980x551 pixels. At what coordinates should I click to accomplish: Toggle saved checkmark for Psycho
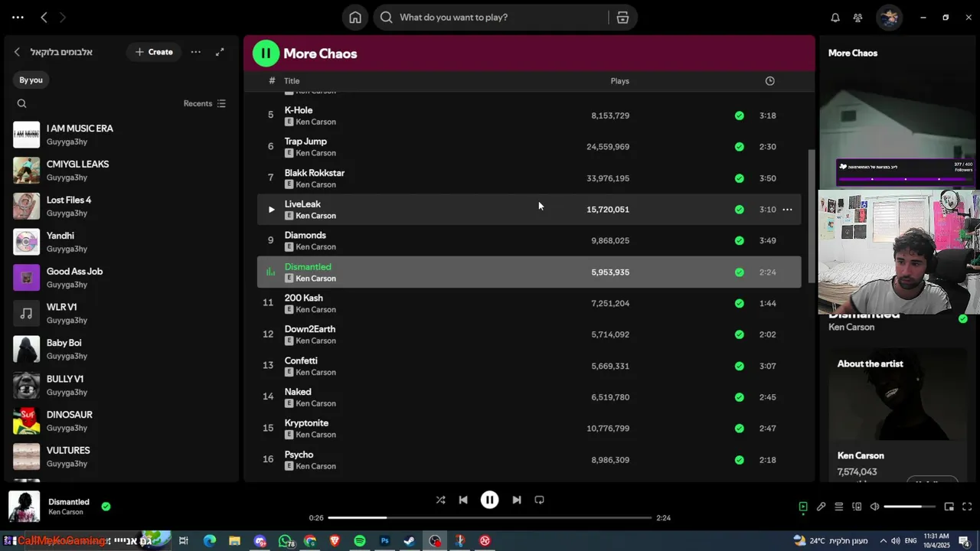click(x=739, y=460)
